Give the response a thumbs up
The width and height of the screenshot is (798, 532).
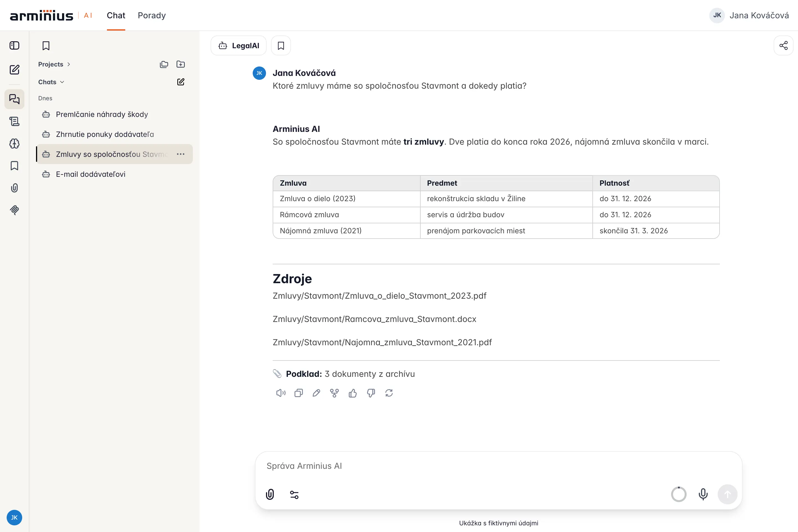pyautogui.click(x=352, y=393)
